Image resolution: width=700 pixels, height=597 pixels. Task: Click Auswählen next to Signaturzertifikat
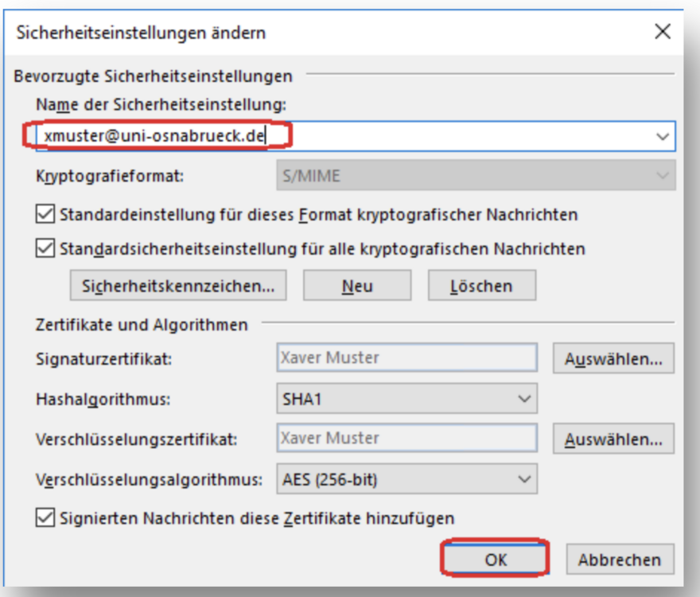(x=614, y=356)
